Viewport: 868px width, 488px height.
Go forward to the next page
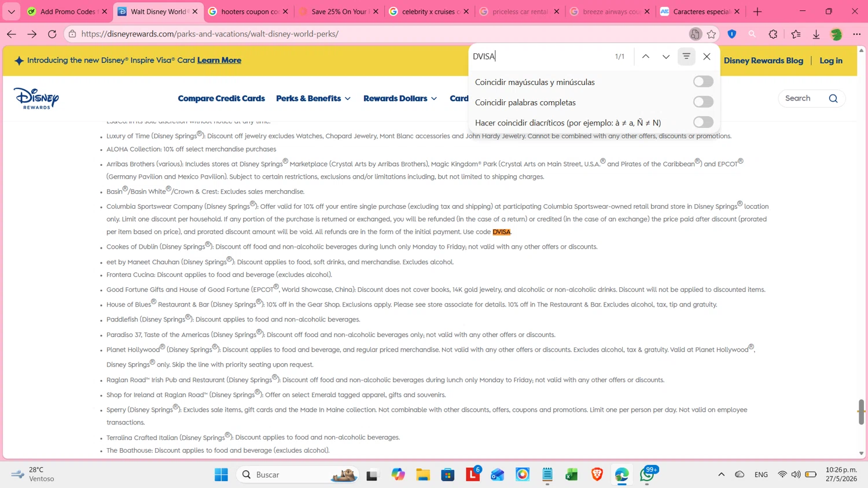32,34
